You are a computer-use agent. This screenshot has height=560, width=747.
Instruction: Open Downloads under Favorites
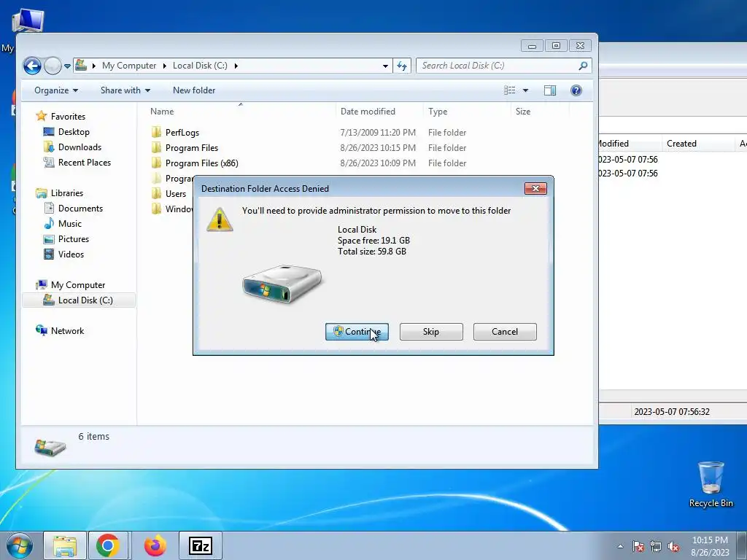[x=80, y=147]
